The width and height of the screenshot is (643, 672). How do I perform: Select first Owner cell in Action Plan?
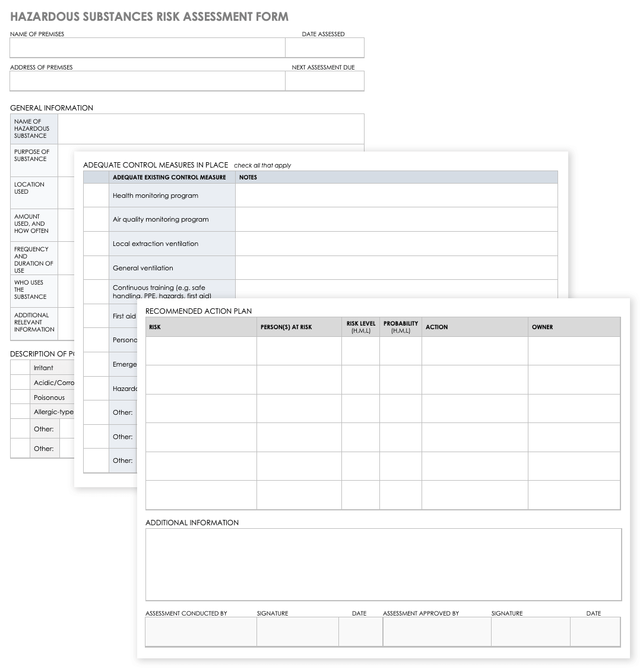click(574, 351)
